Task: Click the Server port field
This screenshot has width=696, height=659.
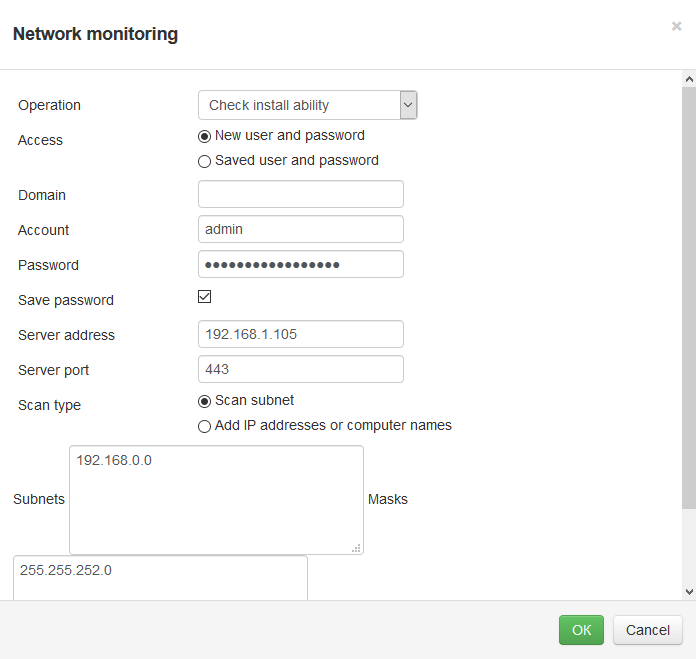Action: pyautogui.click(x=300, y=369)
